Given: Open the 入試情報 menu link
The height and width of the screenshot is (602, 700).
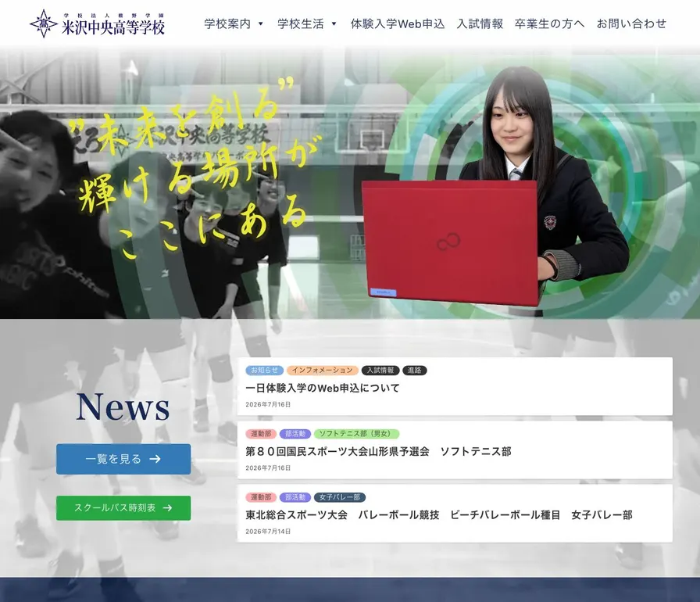Looking at the screenshot, I should [x=480, y=23].
